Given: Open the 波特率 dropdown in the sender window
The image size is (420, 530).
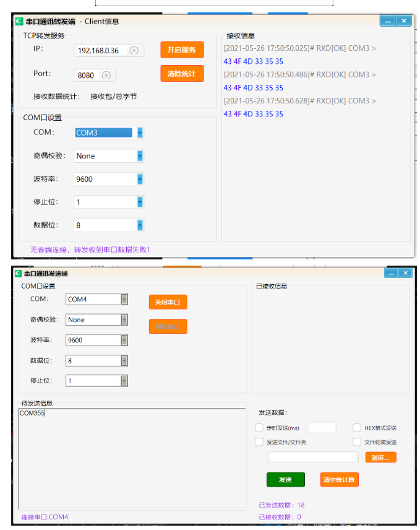Looking at the screenshot, I should point(124,340).
